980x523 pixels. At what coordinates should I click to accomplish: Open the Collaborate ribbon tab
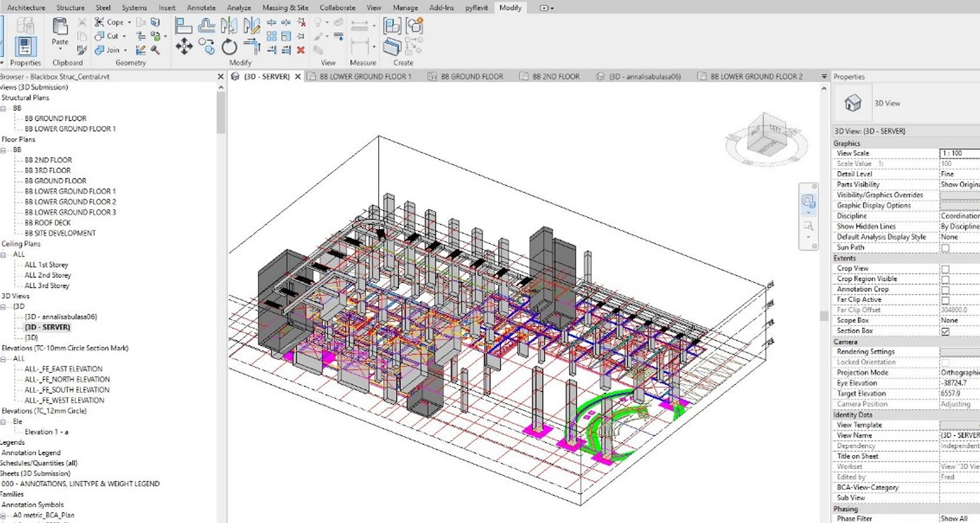337,7
